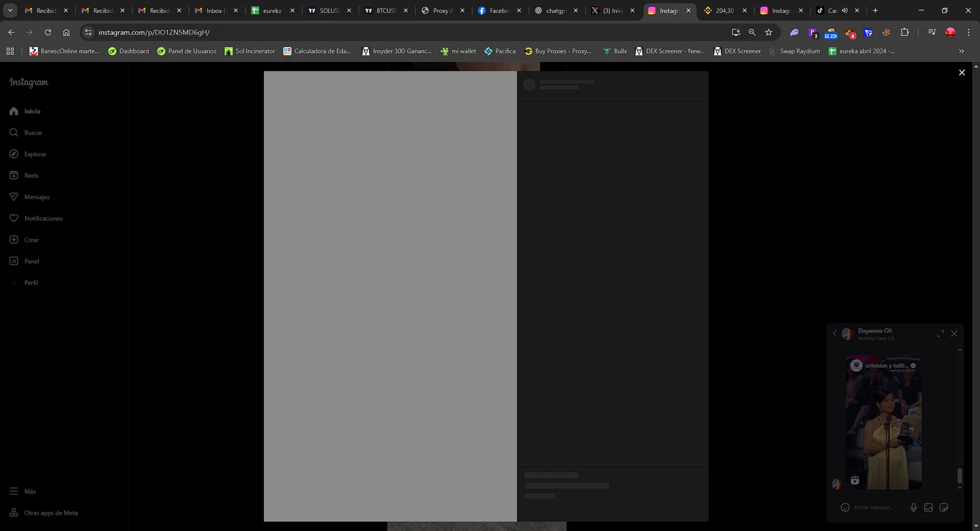Open Explorar compass in sidebar

pyautogui.click(x=27, y=154)
